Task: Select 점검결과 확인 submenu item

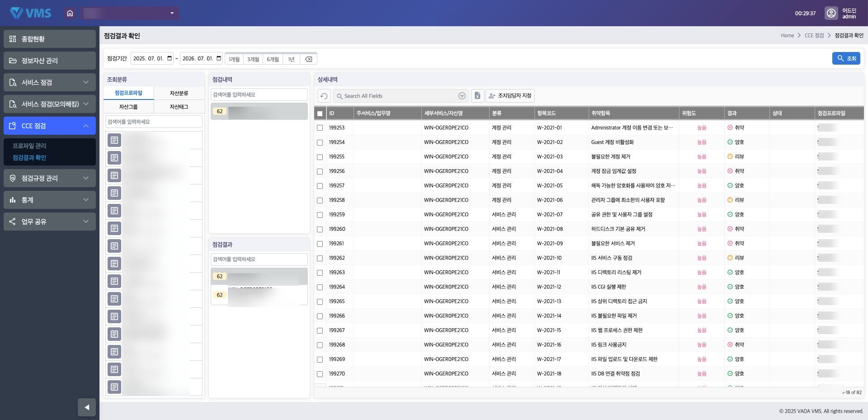Action: pyautogui.click(x=29, y=157)
